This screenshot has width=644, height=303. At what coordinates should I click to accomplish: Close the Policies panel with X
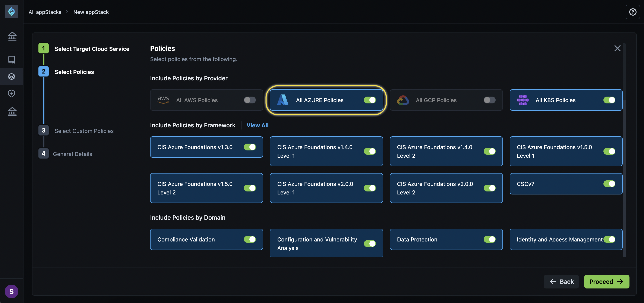[x=617, y=48]
